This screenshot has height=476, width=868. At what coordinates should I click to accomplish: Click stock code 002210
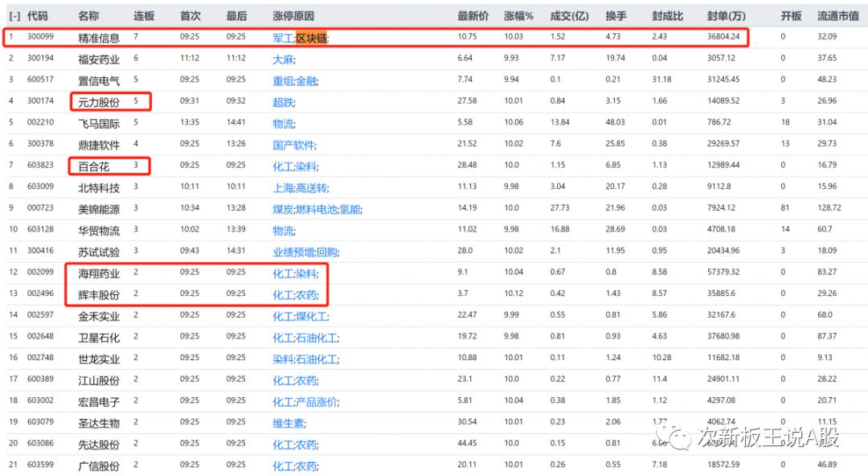[40, 122]
